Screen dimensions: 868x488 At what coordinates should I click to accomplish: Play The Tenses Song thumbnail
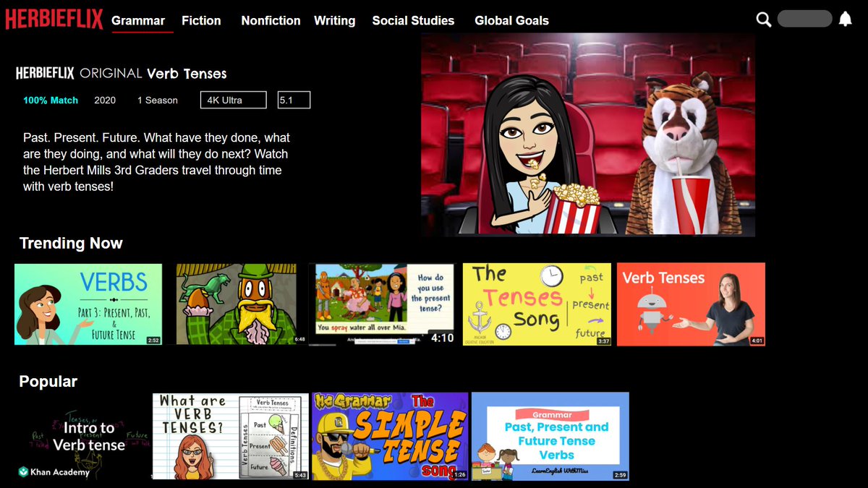click(537, 304)
